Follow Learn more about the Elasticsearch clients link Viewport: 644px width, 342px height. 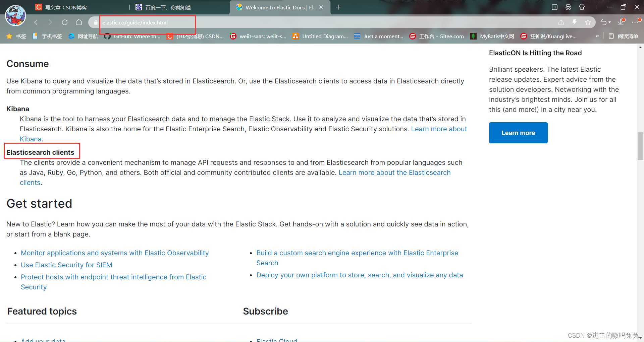(394, 173)
